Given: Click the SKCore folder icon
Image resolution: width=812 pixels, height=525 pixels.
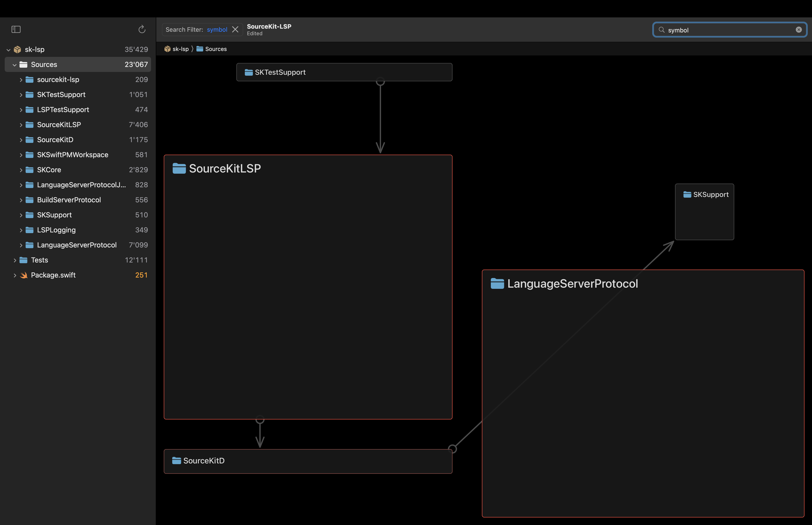Looking at the screenshot, I should tap(30, 170).
